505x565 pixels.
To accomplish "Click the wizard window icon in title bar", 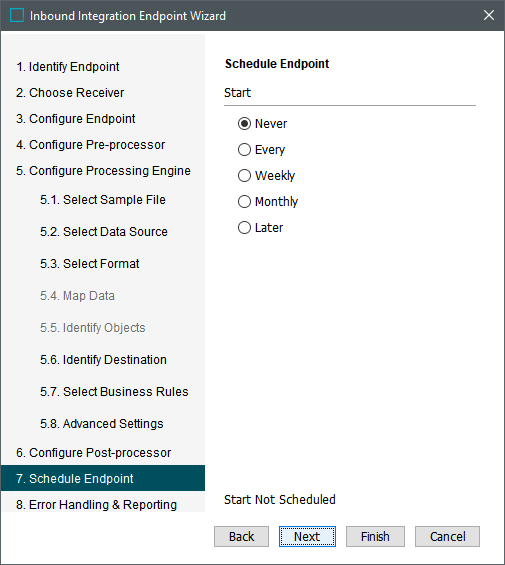I will [x=17, y=15].
